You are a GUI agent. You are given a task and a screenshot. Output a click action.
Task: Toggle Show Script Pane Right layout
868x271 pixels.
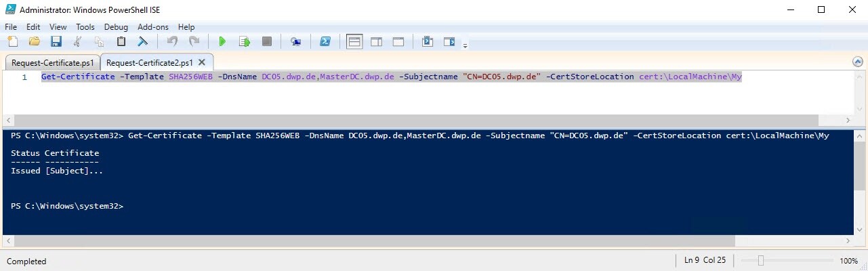(x=376, y=42)
